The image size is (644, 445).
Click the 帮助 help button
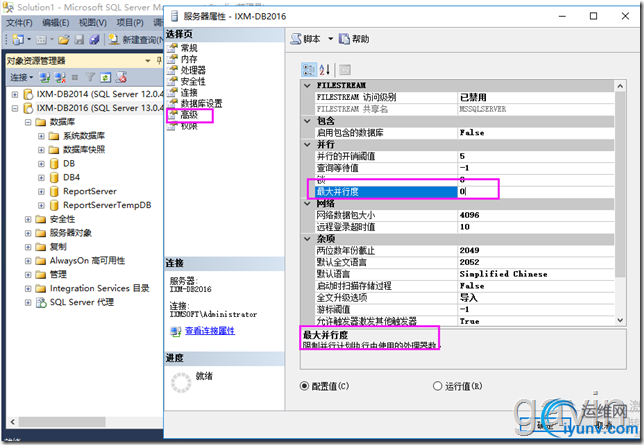354,39
